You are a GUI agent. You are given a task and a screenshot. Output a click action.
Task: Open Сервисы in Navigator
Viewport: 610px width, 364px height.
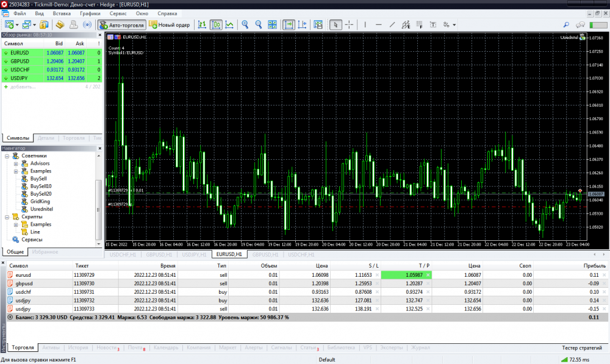tap(32, 240)
